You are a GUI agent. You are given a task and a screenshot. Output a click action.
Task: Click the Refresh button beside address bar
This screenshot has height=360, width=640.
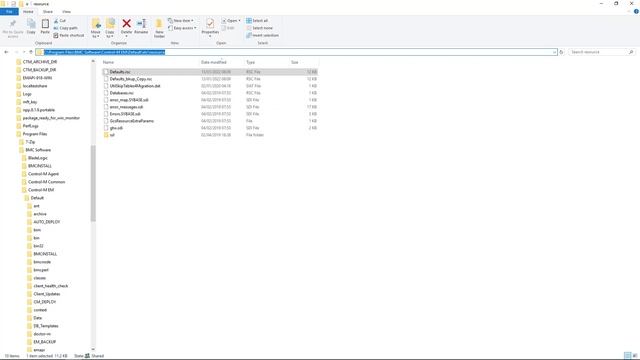click(x=562, y=52)
